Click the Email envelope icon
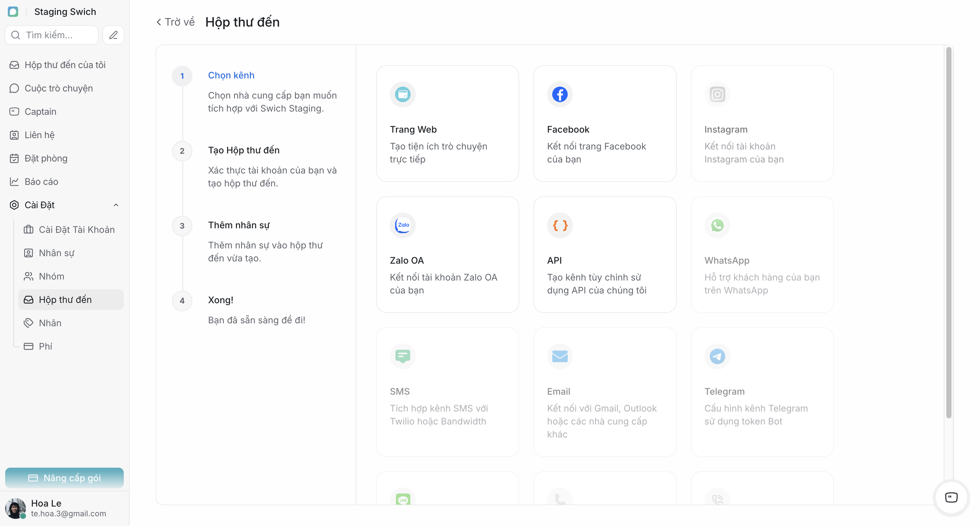This screenshot has height=526, width=980. tap(560, 356)
